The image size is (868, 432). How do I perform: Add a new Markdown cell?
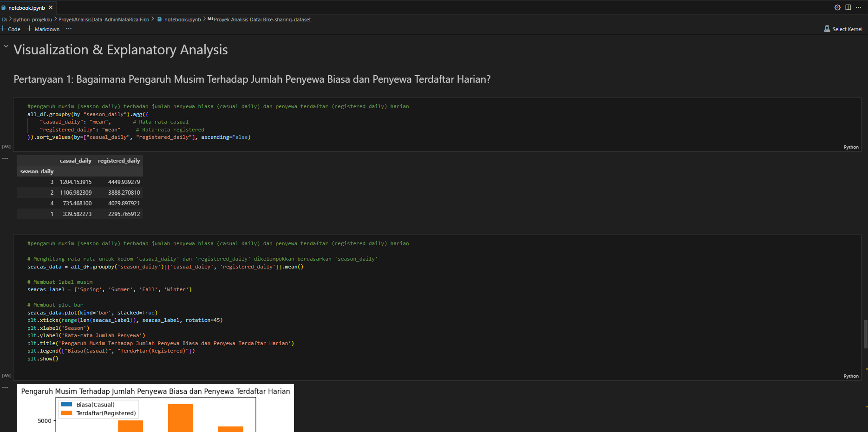pyautogui.click(x=43, y=29)
